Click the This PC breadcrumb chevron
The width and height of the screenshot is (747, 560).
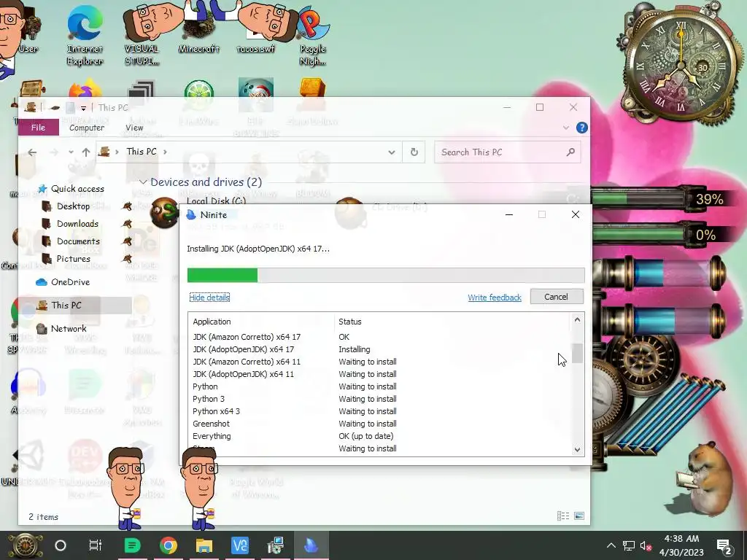click(x=166, y=152)
